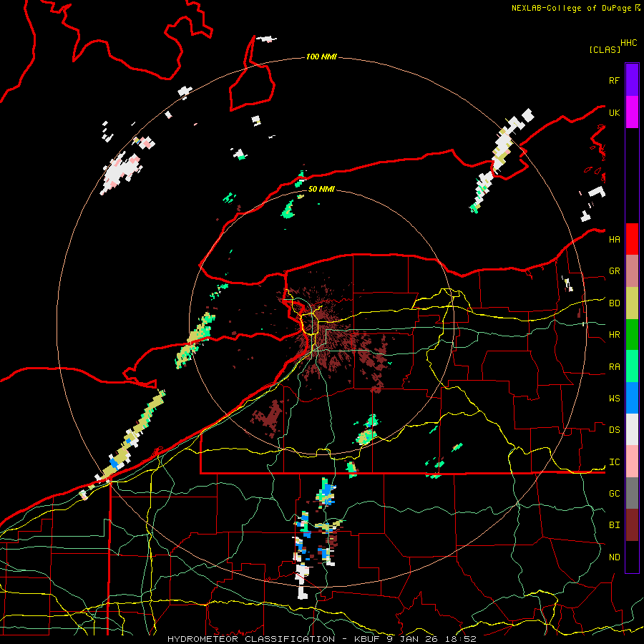
Task: Click the 100 NMI range ring label
Action: (x=321, y=57)
